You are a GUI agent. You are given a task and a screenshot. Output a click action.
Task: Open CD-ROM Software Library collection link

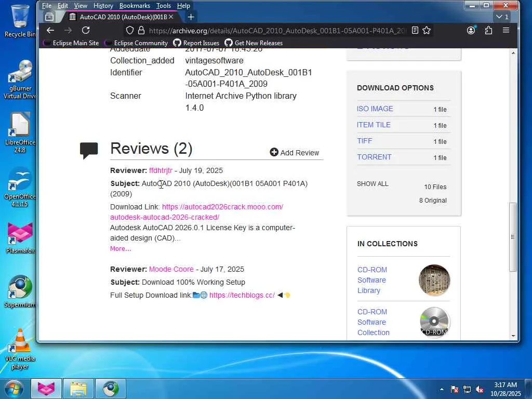372,280
